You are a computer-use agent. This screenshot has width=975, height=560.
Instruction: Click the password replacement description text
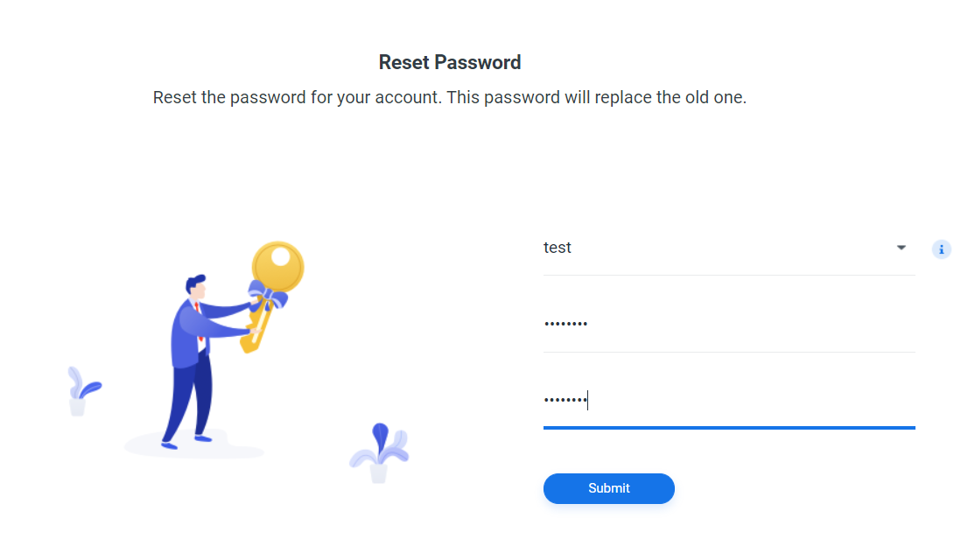click(x=450, y=97)
